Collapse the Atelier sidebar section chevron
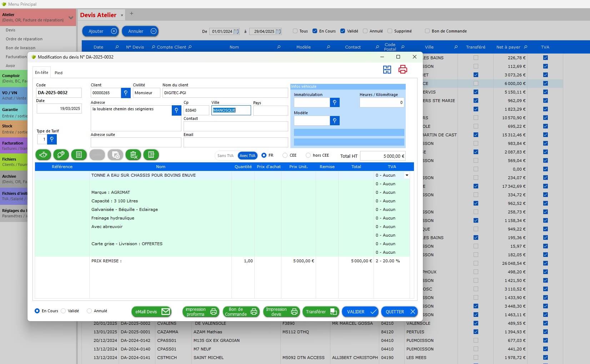 tap(71, 17)
